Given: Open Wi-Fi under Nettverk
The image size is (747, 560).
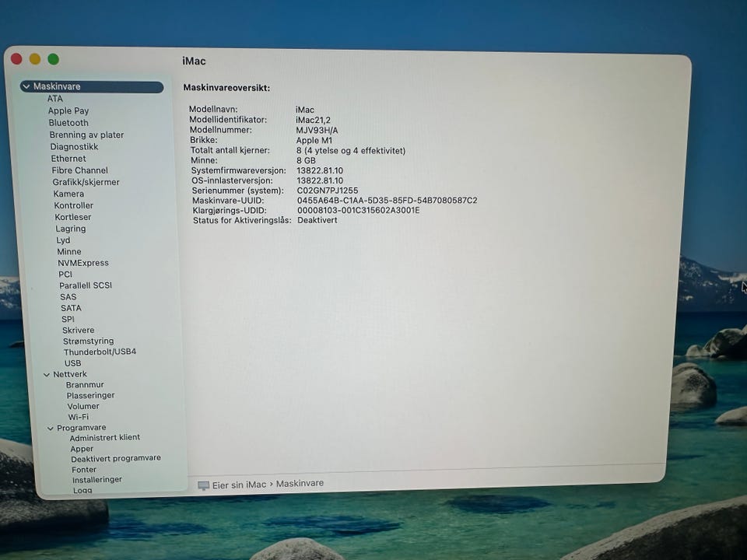Looking at the screenshot, I should [79, 417].
